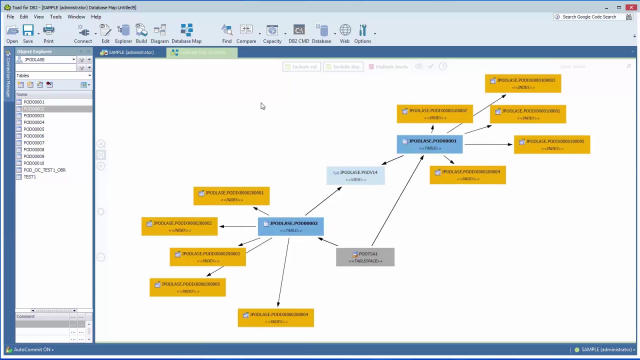Click the checkmark icon in diagram toolbar
This screenshot has height=360, width=640.
click(431, 66)
